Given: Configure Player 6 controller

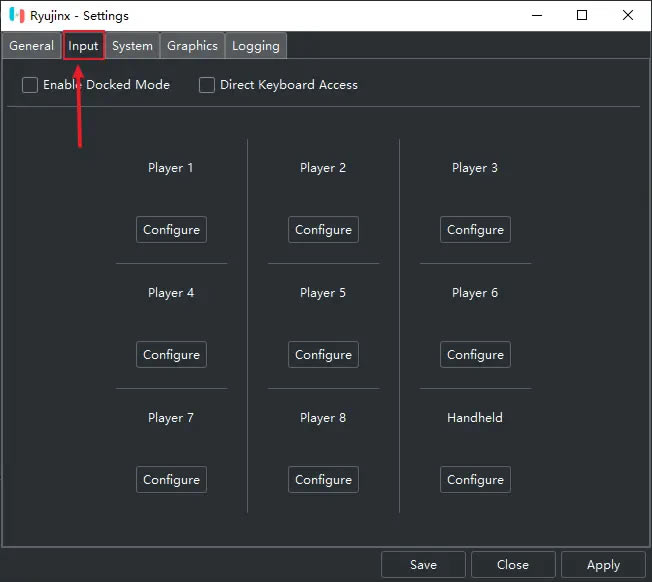Looking at the screenshot, I should (475, 355).
